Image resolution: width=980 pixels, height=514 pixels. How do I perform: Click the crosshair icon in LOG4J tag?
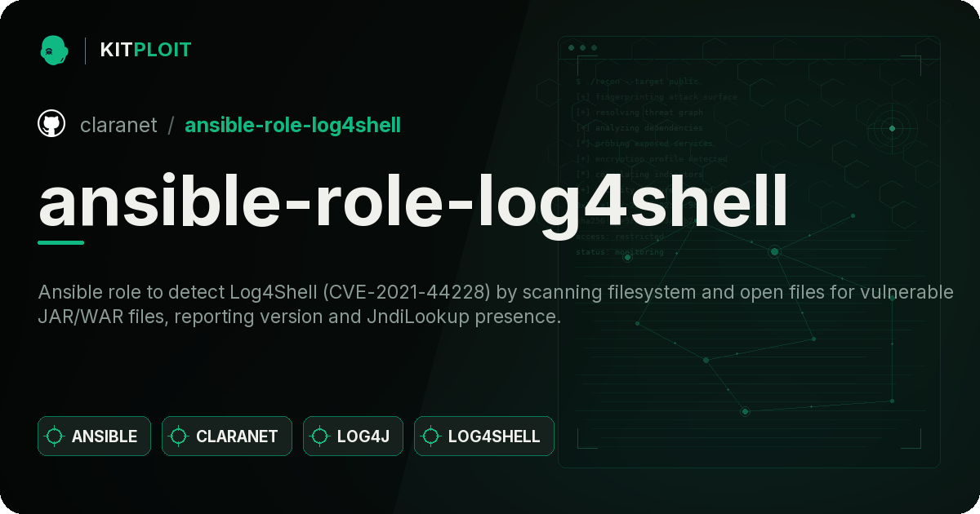(x=320, y=436)
